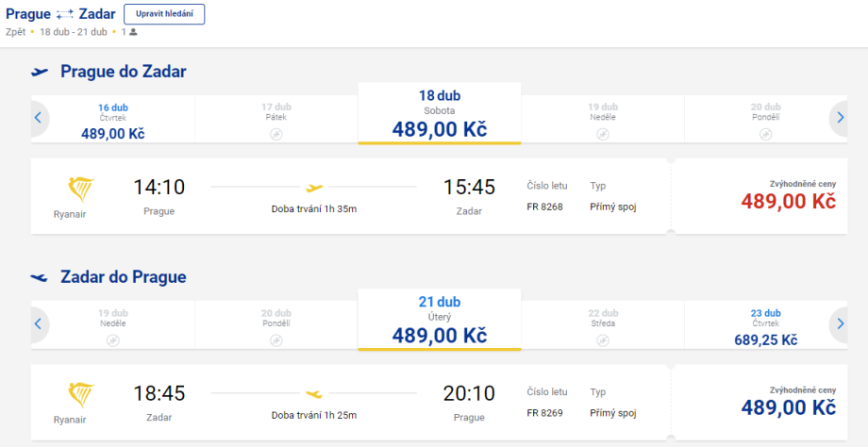The height and width of the screenshot is (447, 868).
Task: Show earlier outbound dates with left arrow
Action: (x=39, y=118)
